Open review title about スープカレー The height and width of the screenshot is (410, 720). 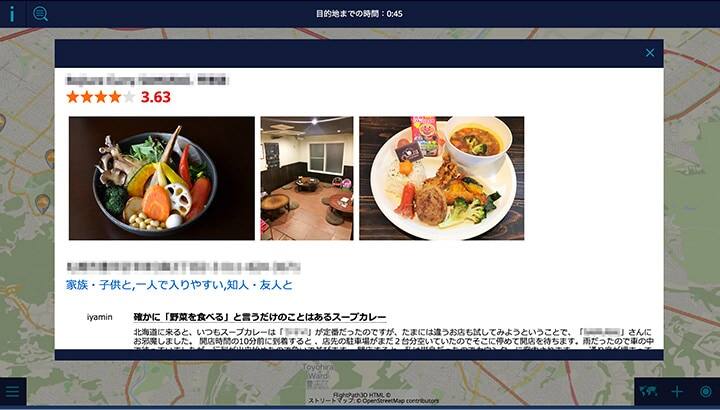click(260, 317)
